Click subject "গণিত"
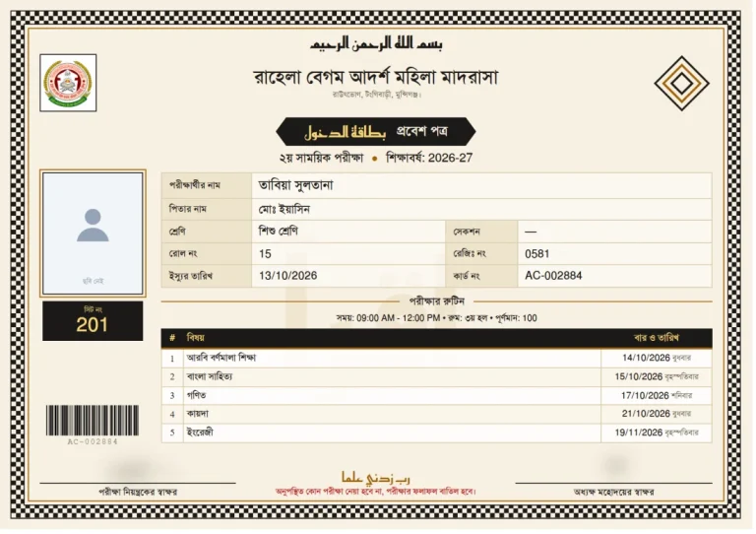Viewport: 756px width, 534px height. click(x=196, y=395)
